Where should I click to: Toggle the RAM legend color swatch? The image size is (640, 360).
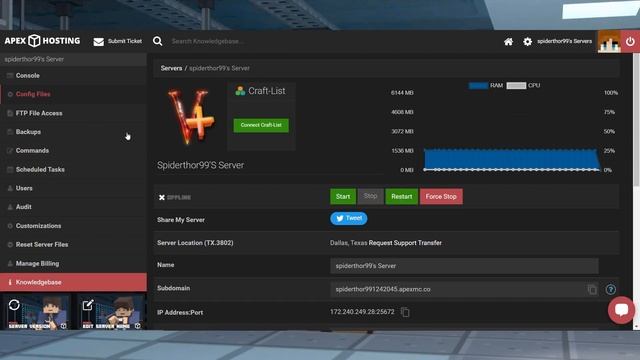(478, 86)
